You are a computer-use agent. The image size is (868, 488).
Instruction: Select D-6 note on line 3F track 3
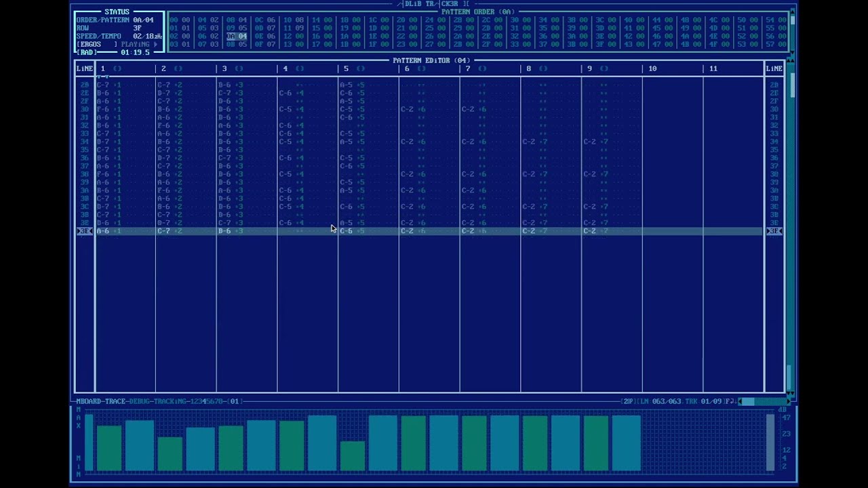click(225, 231)
